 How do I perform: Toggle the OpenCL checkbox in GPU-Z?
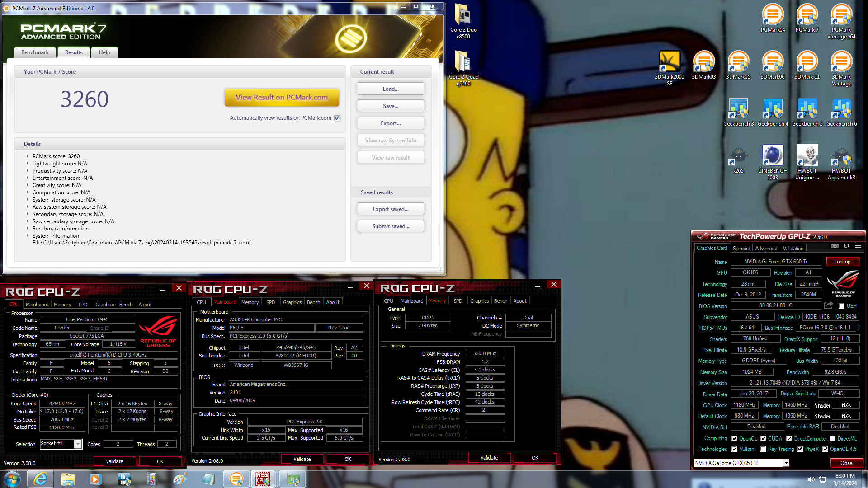(735, 439)
